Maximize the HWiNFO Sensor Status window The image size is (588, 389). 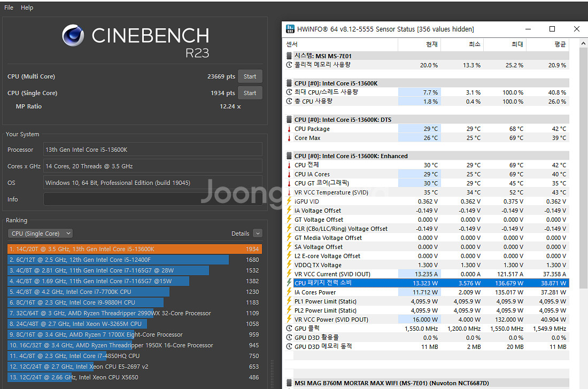coord(552,29)
